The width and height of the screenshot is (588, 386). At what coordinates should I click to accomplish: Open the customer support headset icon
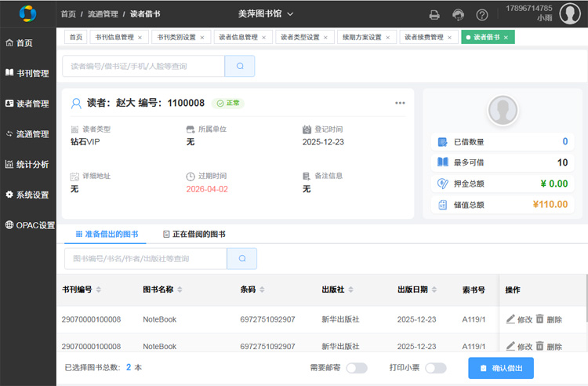(459, 14)
